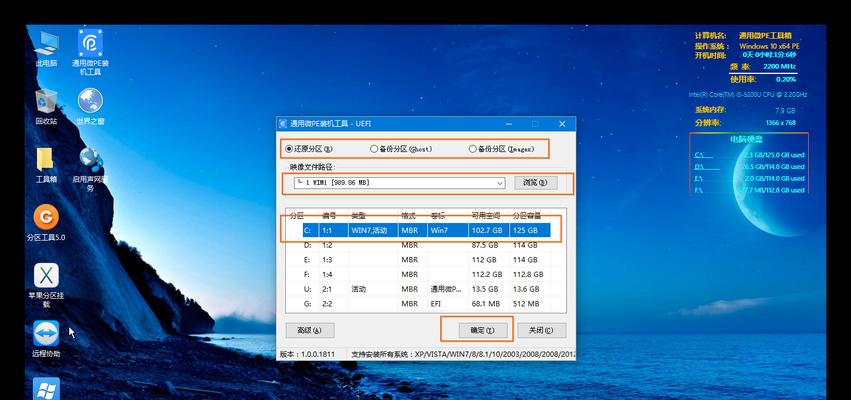This screenshot has width=851, height=400.
Task: Open the 工具箱 folder icon
Action: point(46,165)
